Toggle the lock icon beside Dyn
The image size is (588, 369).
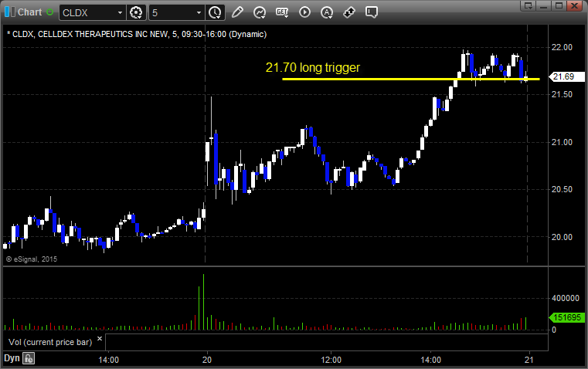click(x=29, y=358)
